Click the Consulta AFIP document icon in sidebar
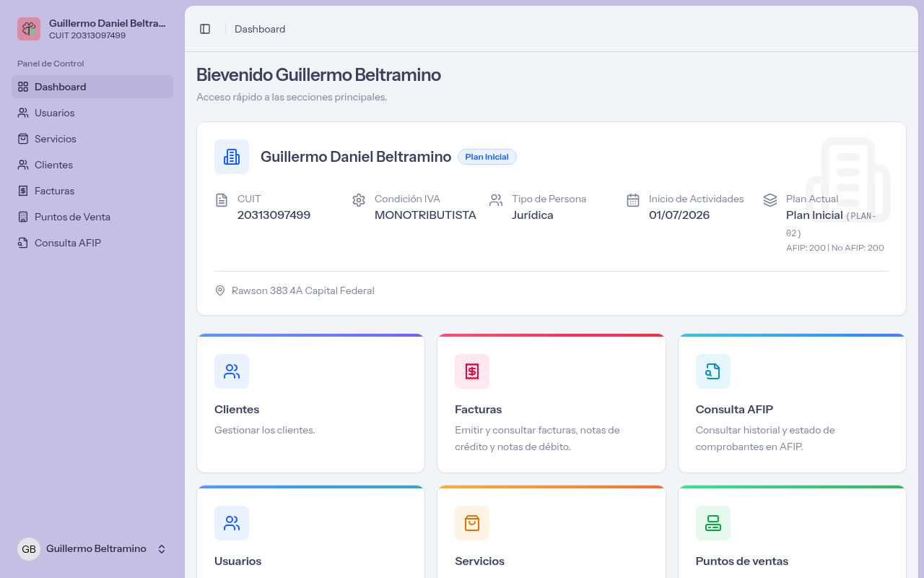924x578 pixels. click(x=23, y=243)
